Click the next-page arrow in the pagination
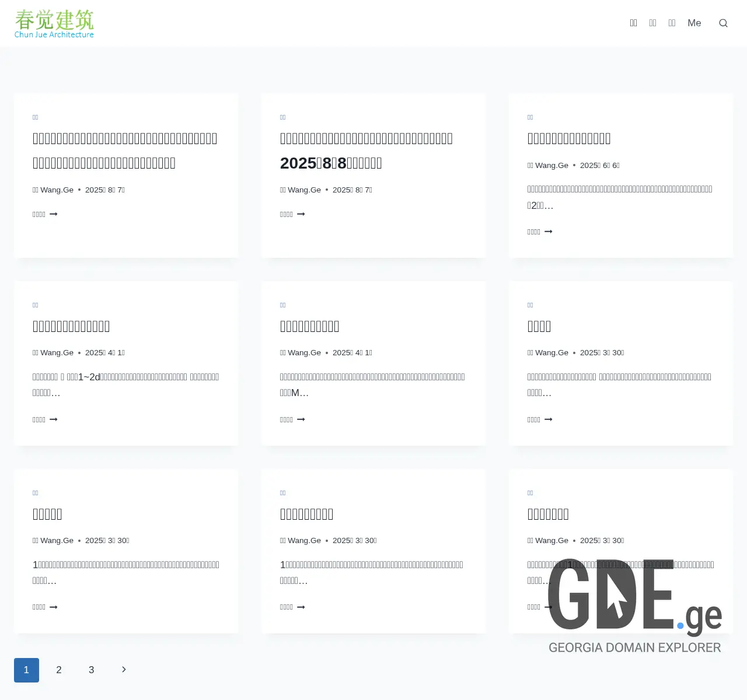The height and width of the screenshot is (700, 747). click(x=123, y=670)
